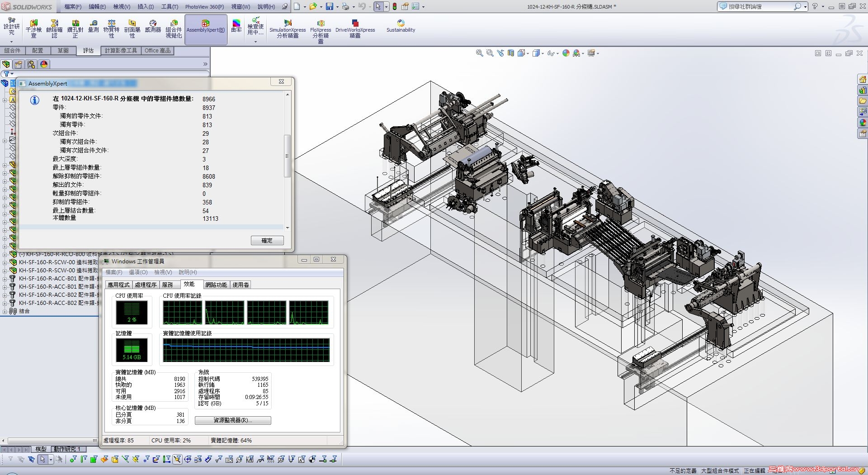Open Section Properties (剖面屬性)
868x475 pixels.
132,29
